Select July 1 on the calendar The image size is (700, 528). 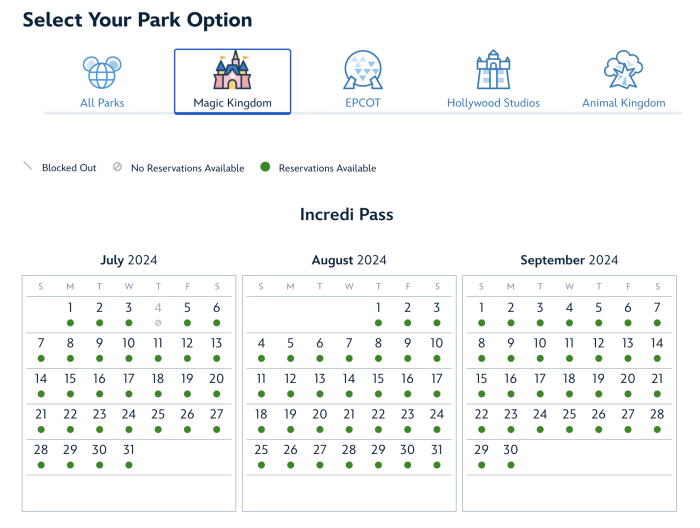tap(70, 308)
